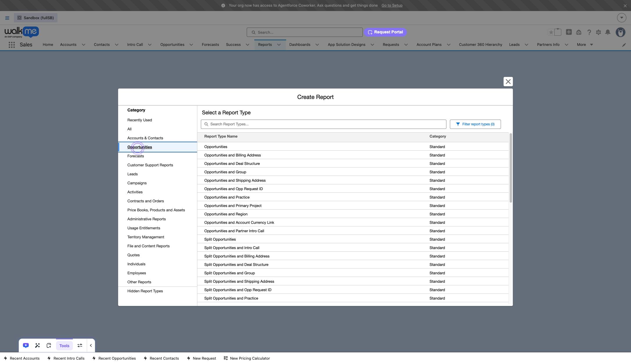Open New Pricing Calculator utility item

click(x=247, y=358)
